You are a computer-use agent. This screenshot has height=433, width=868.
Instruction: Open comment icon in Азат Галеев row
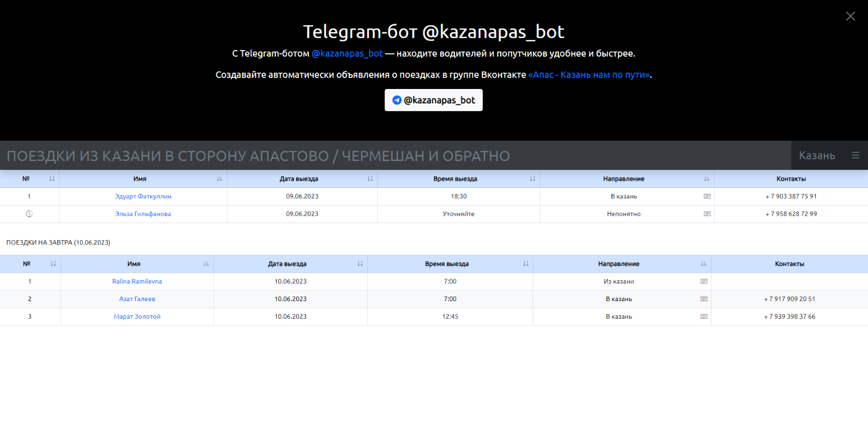(704, 299)
